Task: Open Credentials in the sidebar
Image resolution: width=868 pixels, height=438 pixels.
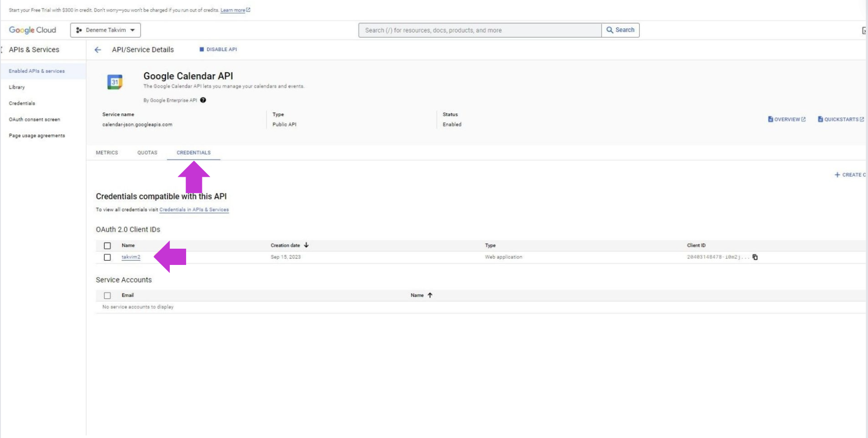Action: (22, 103)
